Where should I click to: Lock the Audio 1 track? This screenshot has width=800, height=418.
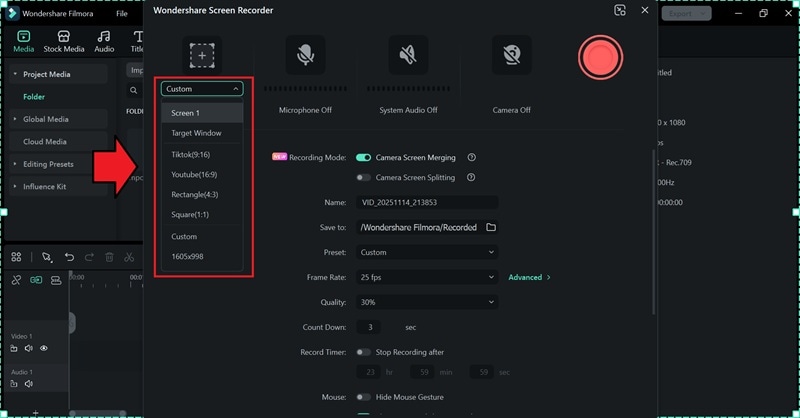pyautogui.click(x=14, y=383)
